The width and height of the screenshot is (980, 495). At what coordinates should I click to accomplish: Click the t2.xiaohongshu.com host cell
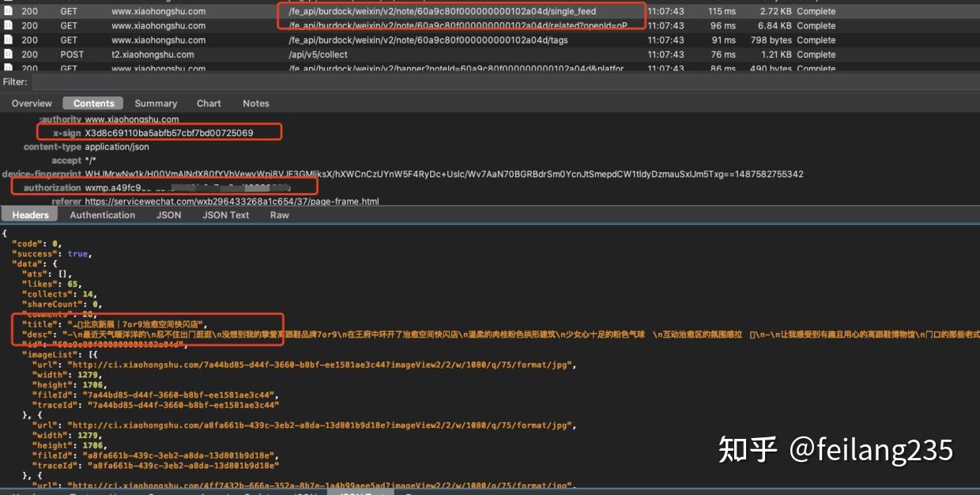(x=153, y=55)
